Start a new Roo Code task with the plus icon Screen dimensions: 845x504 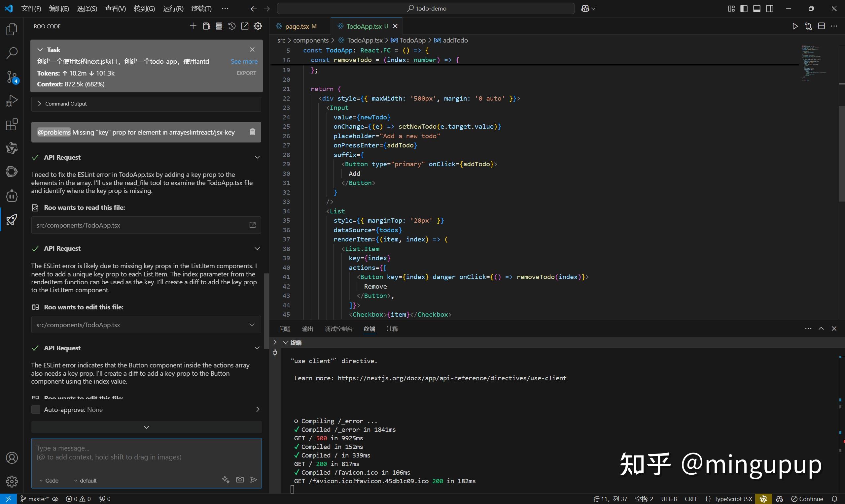[193, 26]
